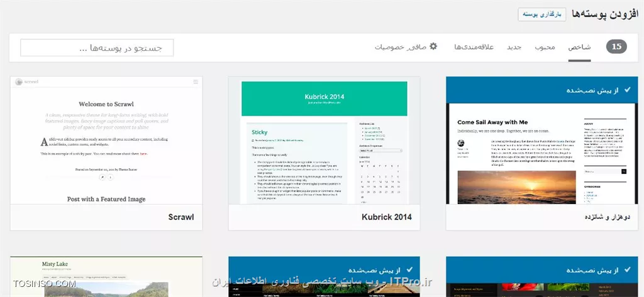Switch to the محبوب popular tab
Image resolution: width=644 pixels, height=297 pixels.
coord(545,47)
